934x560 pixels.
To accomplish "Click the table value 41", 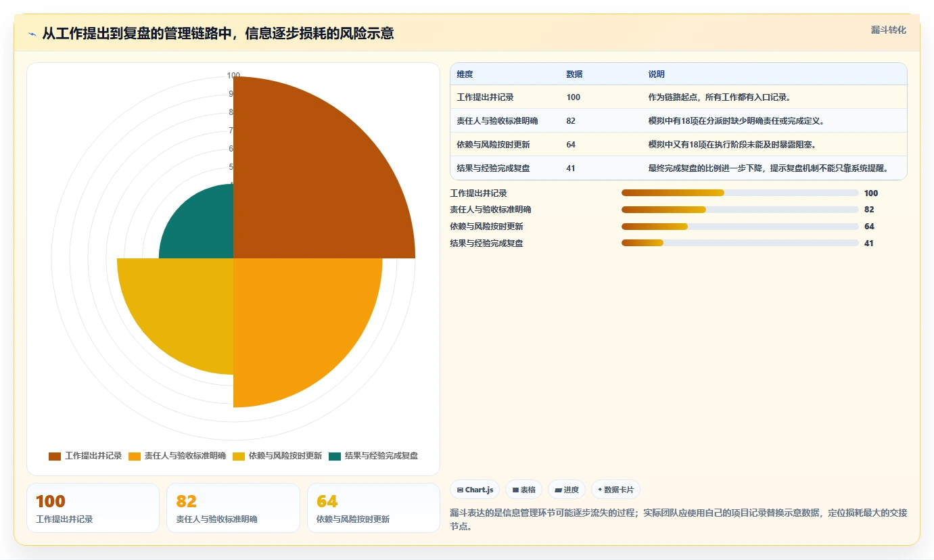I will click(x=571, y=168).
